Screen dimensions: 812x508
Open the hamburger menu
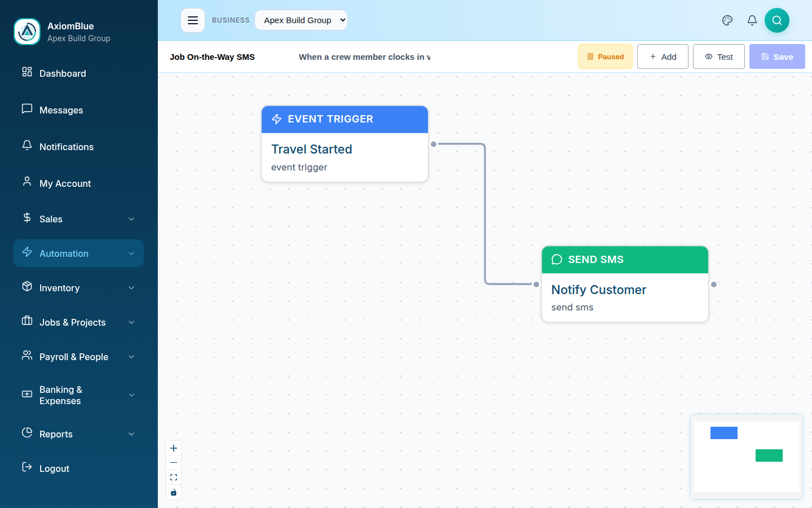click(x=193, y=20)
